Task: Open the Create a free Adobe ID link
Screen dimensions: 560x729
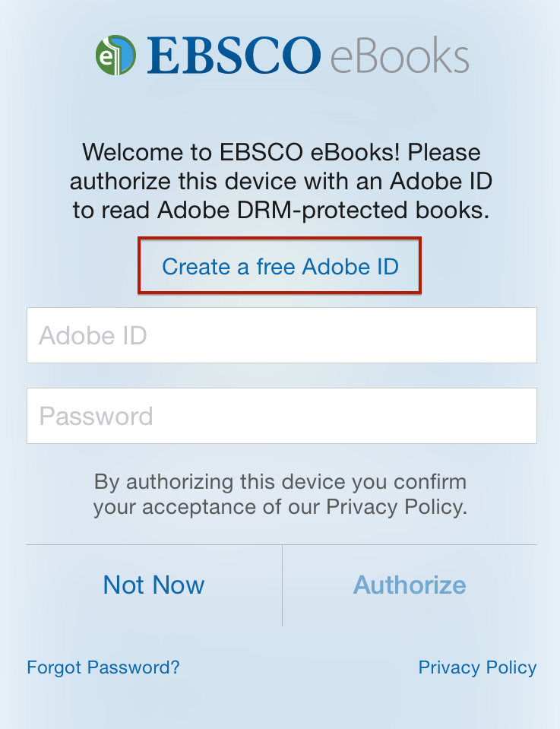Action: (280, 266)
